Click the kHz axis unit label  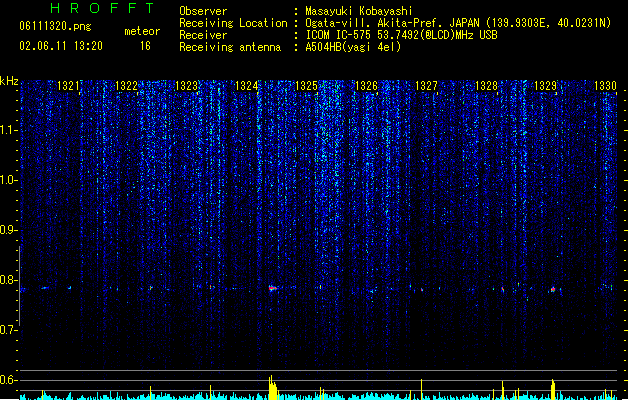coord(9,81)
